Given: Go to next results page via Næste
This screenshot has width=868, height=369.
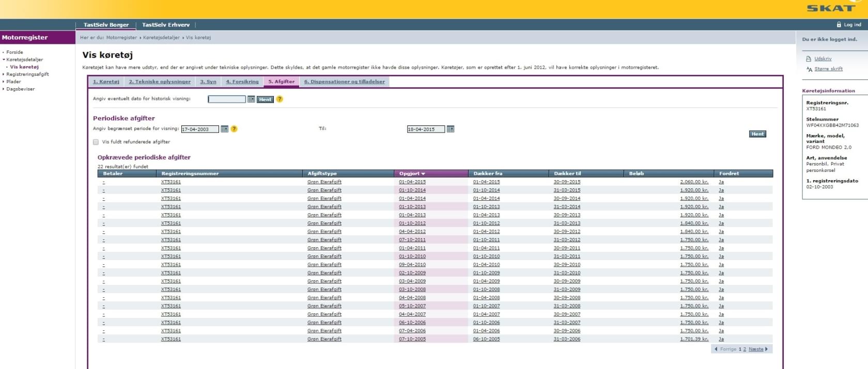Looking at the screenshot, I should pyautogui.click(x=756, y=349).
